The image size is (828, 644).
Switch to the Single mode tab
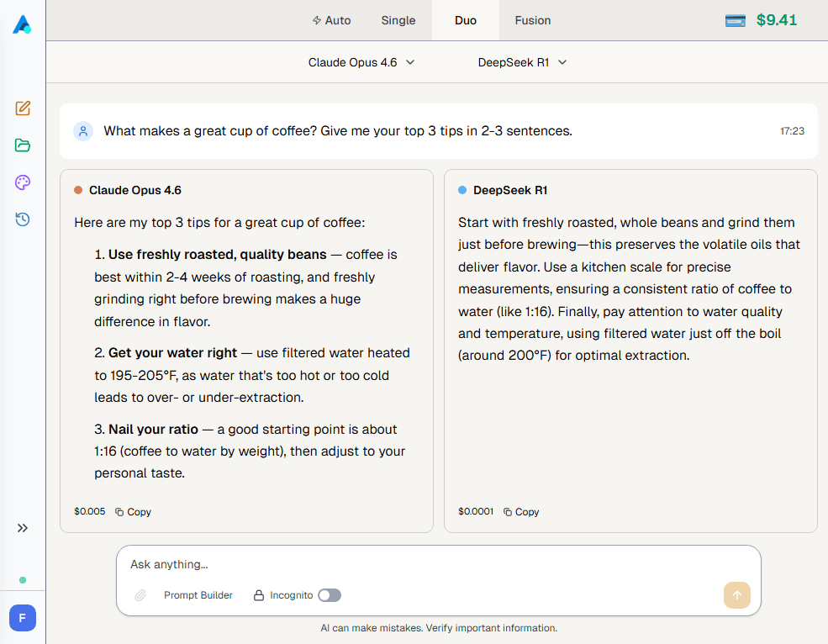point(398,20)
